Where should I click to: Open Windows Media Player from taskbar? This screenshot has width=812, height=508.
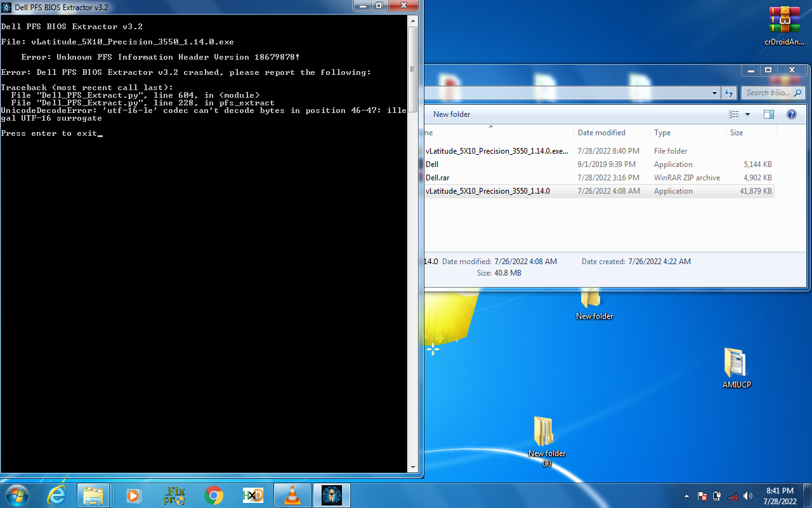134,495
